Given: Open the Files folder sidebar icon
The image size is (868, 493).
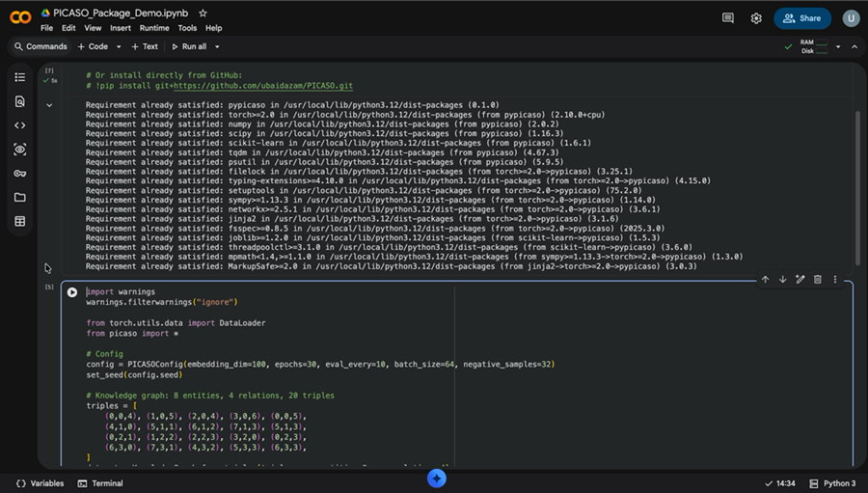Looking at the screenshot, I should (20, 197).
